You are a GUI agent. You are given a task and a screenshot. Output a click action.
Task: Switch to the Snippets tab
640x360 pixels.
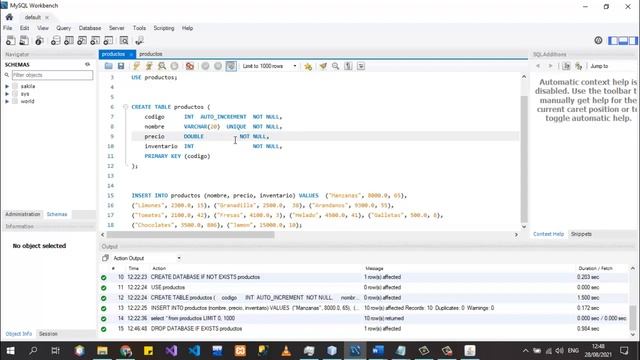click(581, 234)
